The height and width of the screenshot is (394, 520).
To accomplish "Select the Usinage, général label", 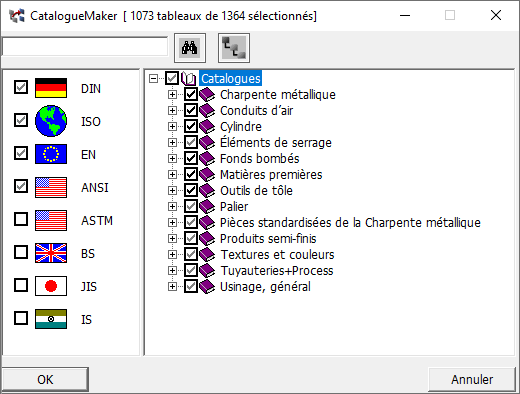I will pos(265,287).
